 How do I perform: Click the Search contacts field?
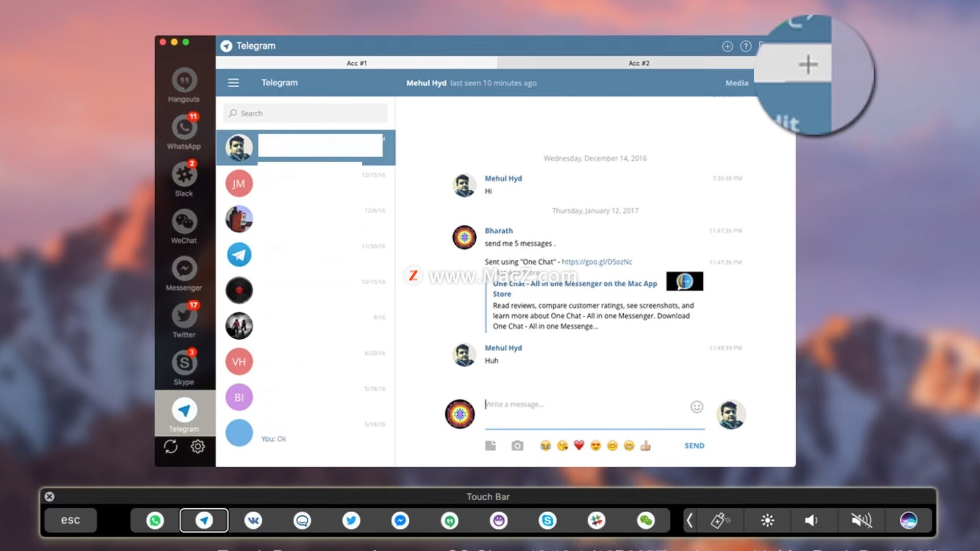[305, 113]
